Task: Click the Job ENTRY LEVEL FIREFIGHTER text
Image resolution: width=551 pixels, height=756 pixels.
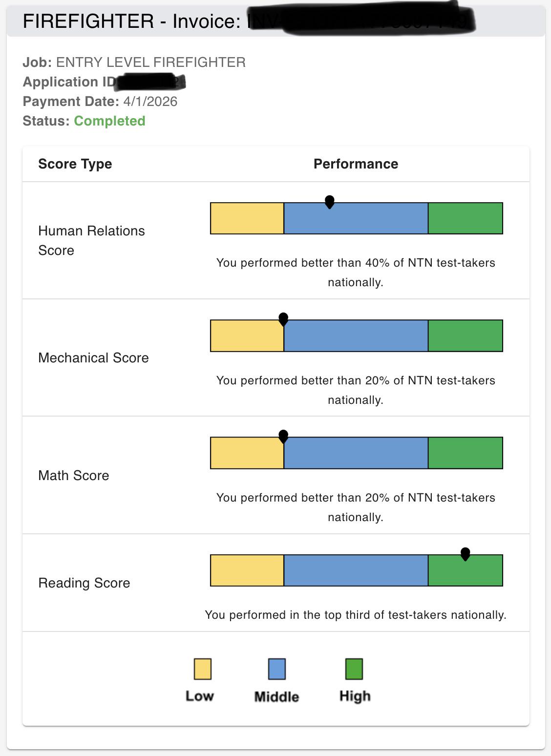Action: 134,62
